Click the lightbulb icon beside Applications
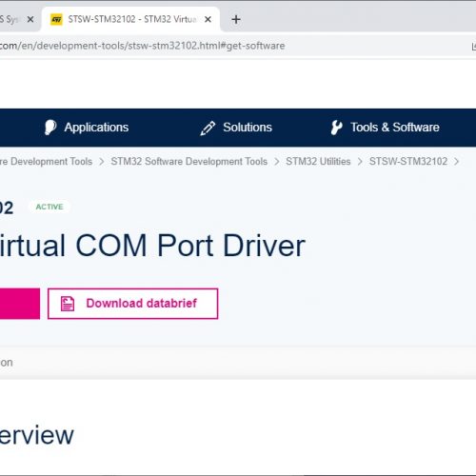The image size is (476, 476). pyautogui.click(x=50, y=128)
